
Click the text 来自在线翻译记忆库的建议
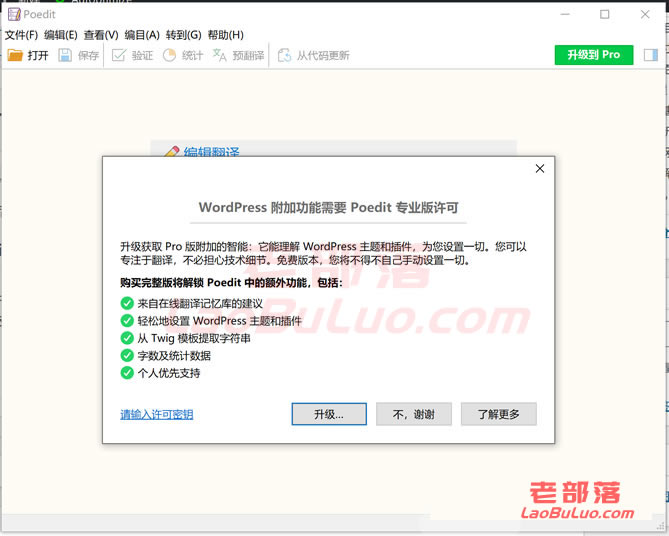coord(200,303)
